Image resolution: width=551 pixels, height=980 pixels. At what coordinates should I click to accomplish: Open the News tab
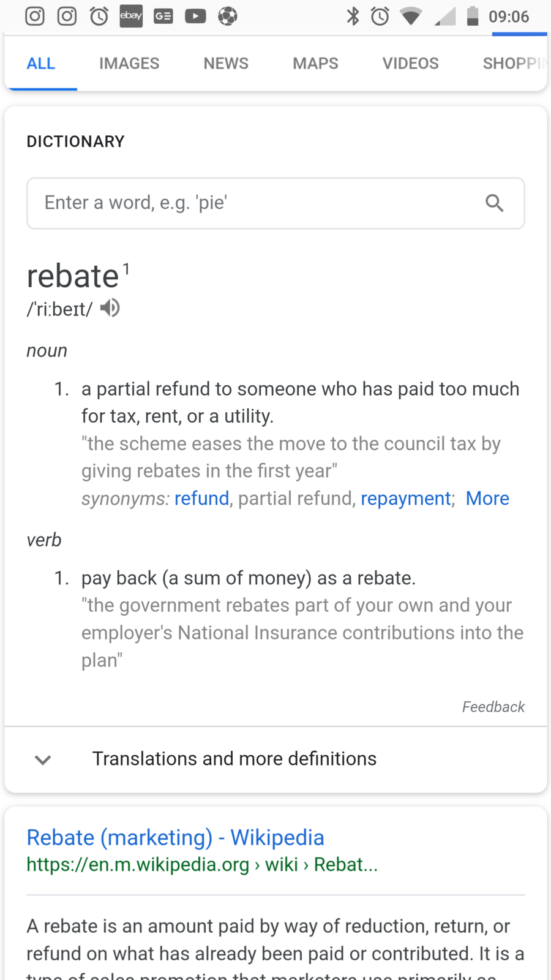[226, 63]
